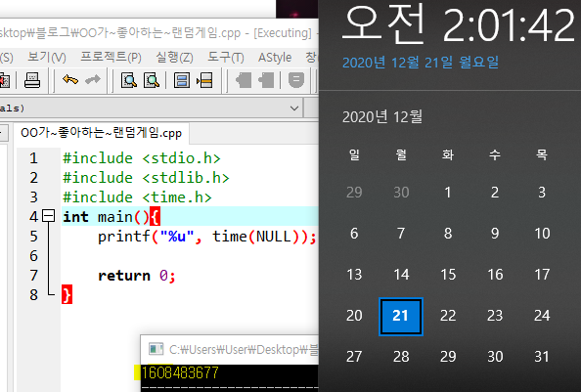Select December 17 in calendar
The height and width of the screenshot is (392, 581).
click(x=541, y=275)
